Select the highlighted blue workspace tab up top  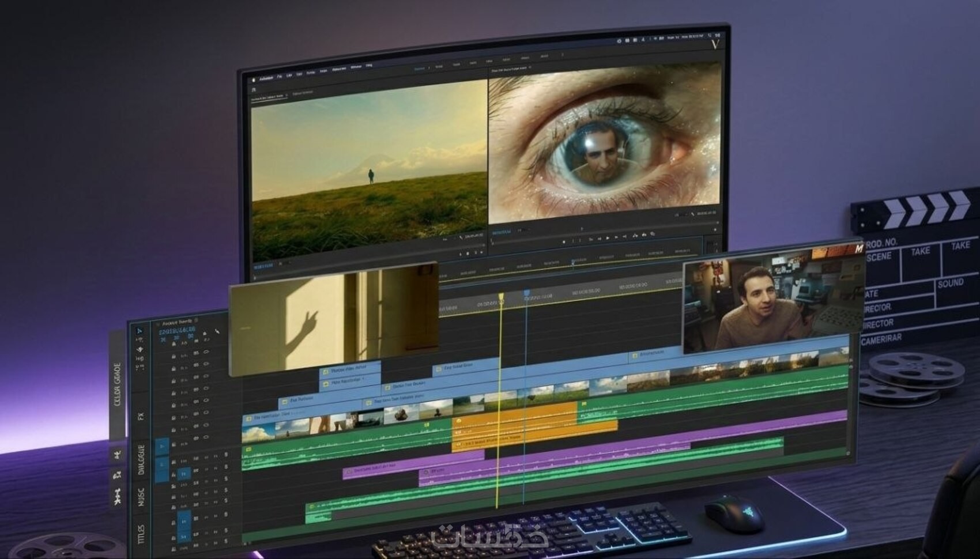(420, 68)
